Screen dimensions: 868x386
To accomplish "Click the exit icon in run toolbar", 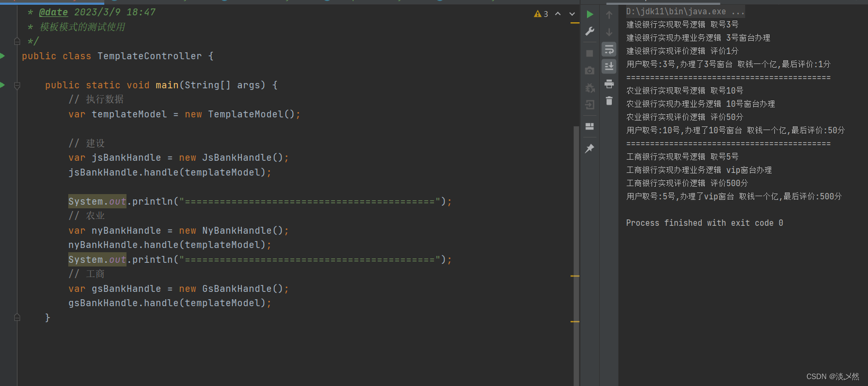I will [x=590, y=105].
